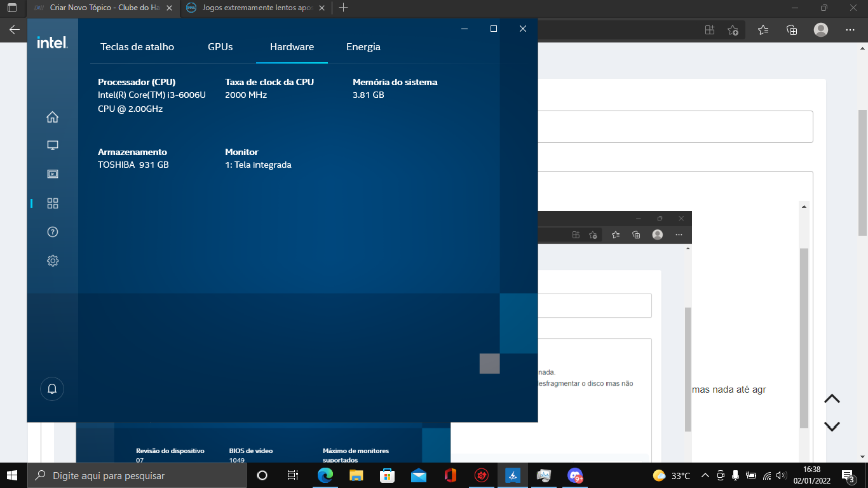
Task: Open Discord from the taskbar
Action: pyautogui.click(x=575, y=475)
